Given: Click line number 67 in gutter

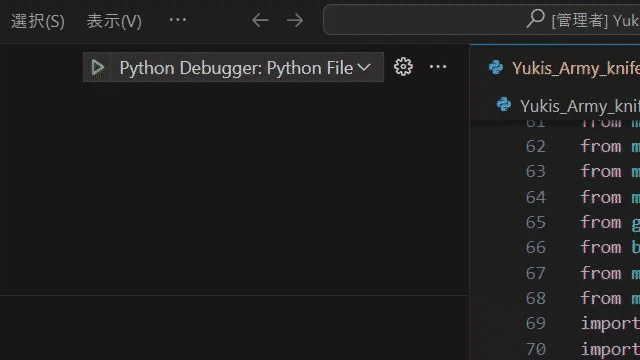Looking at the screenshot, I should click(536, 273).
